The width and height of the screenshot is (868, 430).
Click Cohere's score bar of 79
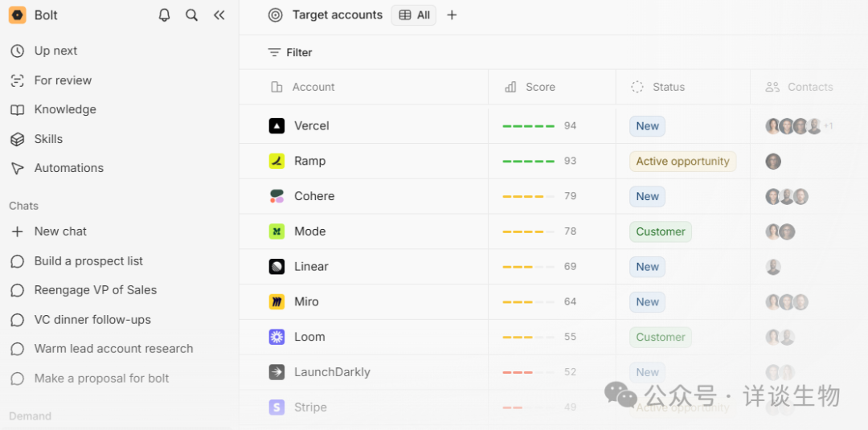click(528, 196)
